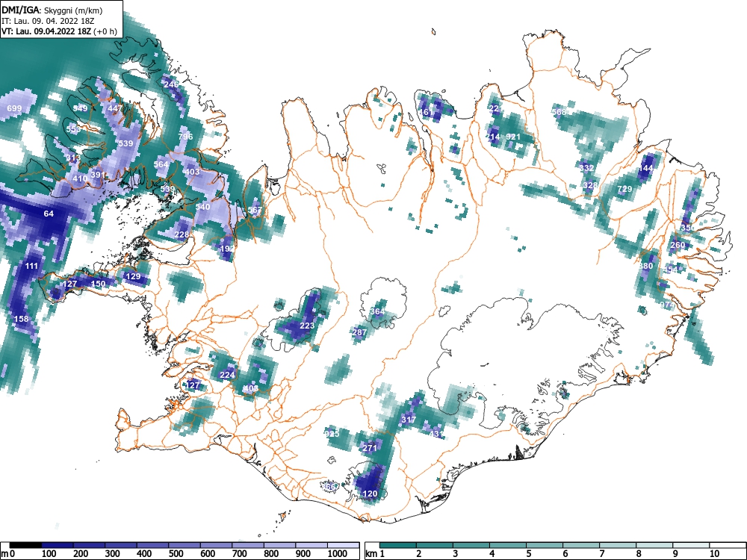
Task: Click the 328 visibility value
Action: 590,185
